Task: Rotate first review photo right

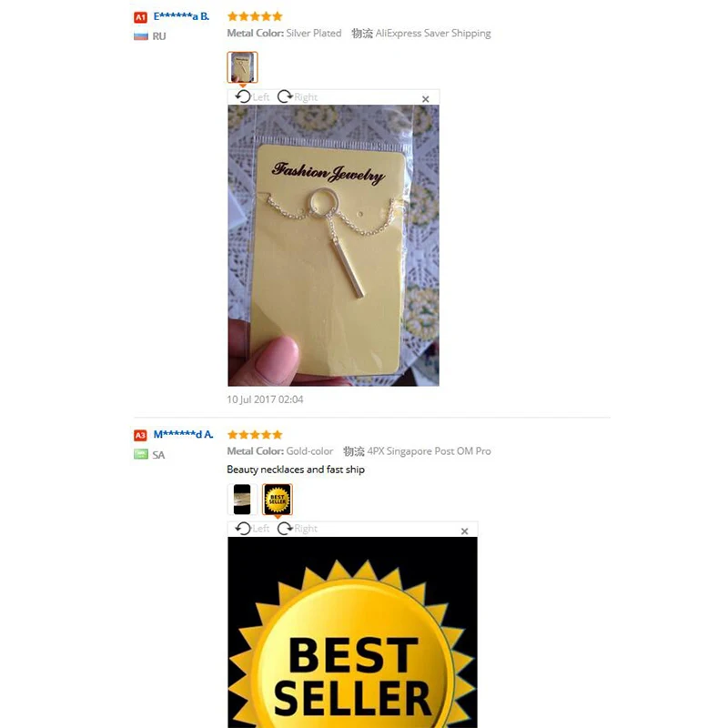Action: click(298, 96)
